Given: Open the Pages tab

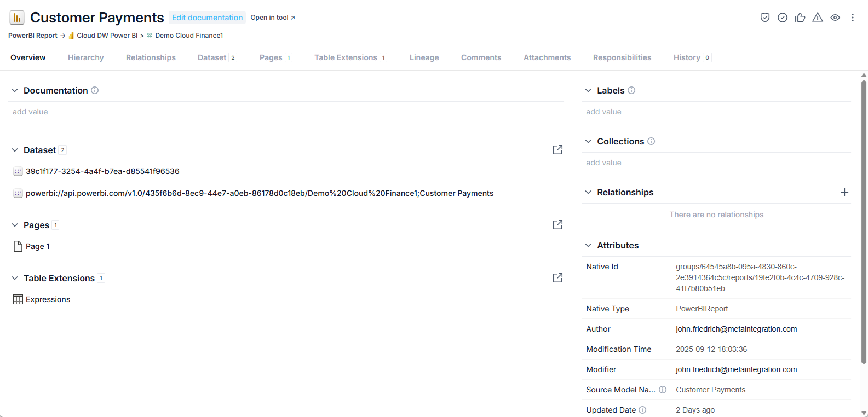Looking at the screenshot, I should (x=276, y=57).
